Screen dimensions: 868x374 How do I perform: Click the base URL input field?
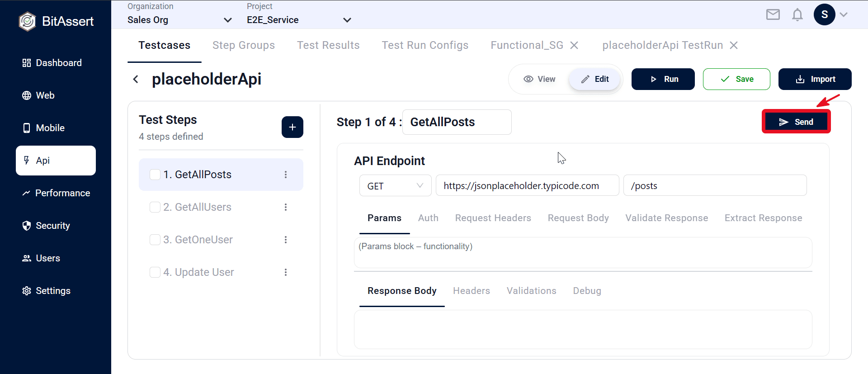527,185
